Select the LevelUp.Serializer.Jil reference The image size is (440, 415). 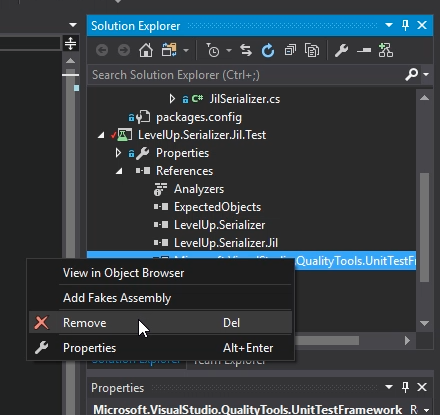226,243
